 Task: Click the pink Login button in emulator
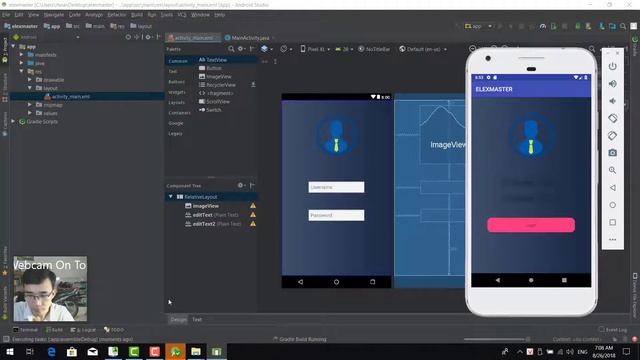531,225
